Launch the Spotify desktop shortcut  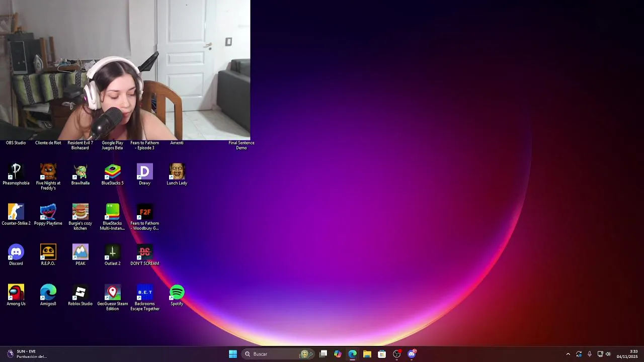tap(177, 295)
